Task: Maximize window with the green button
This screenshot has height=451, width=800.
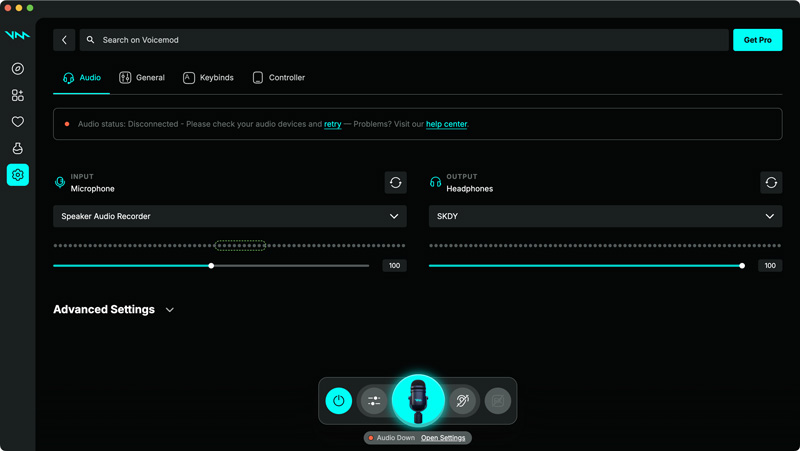Action: coord(30,8)
